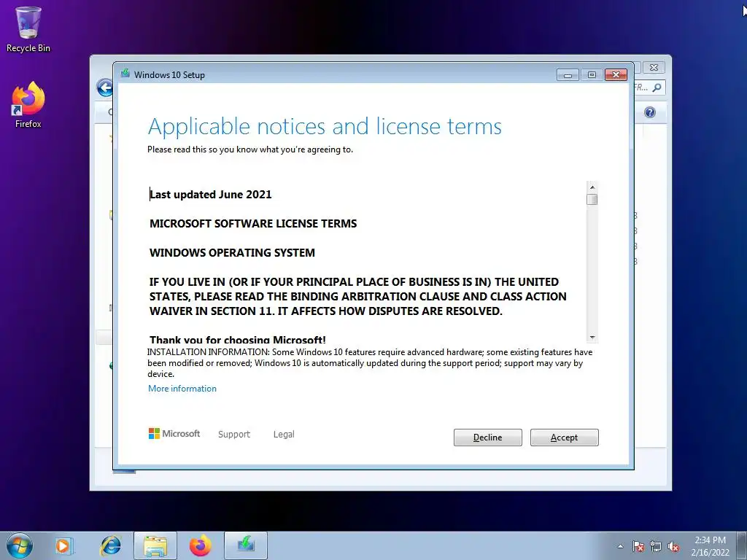Minimize the Windows 10 Setup window

click(568, 75)
